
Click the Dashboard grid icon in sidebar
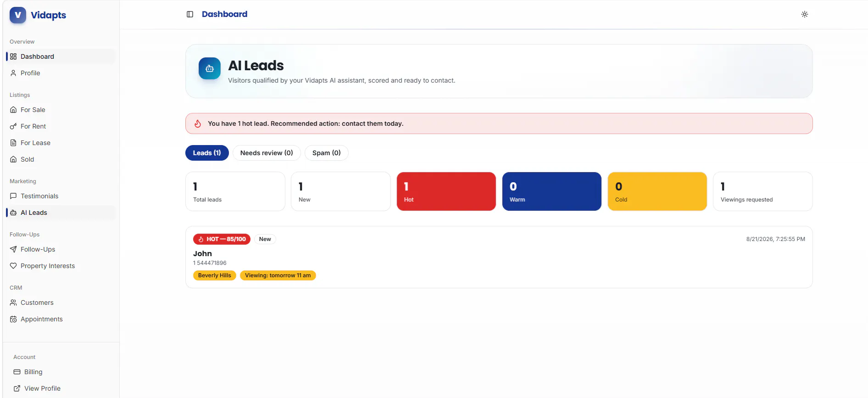pyautogui.click(x=13, y=56)
